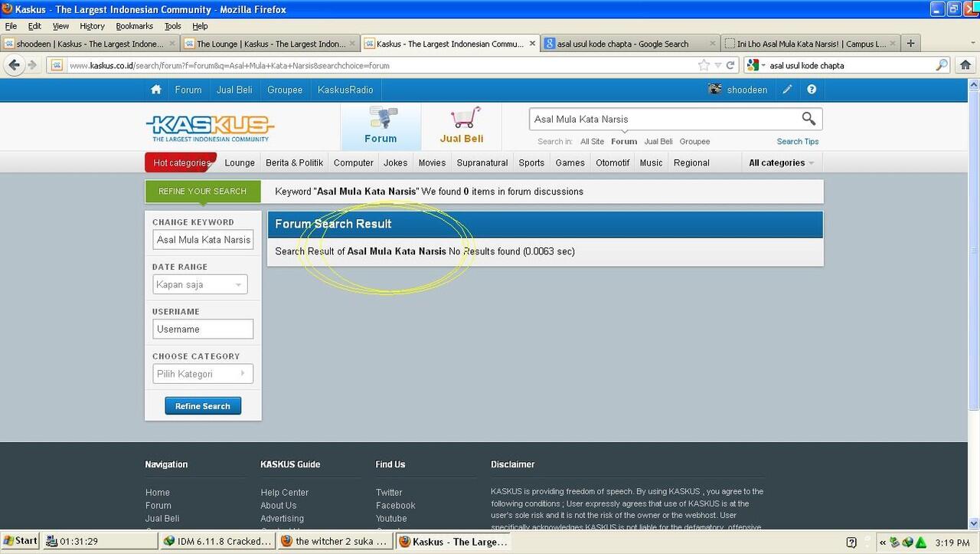Show hidden system tray icons

(883, 543)
